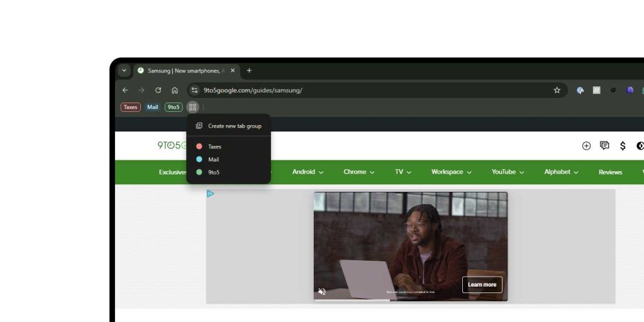Toggle the Taxes tab group chip
644x322 pixels.
130,107
